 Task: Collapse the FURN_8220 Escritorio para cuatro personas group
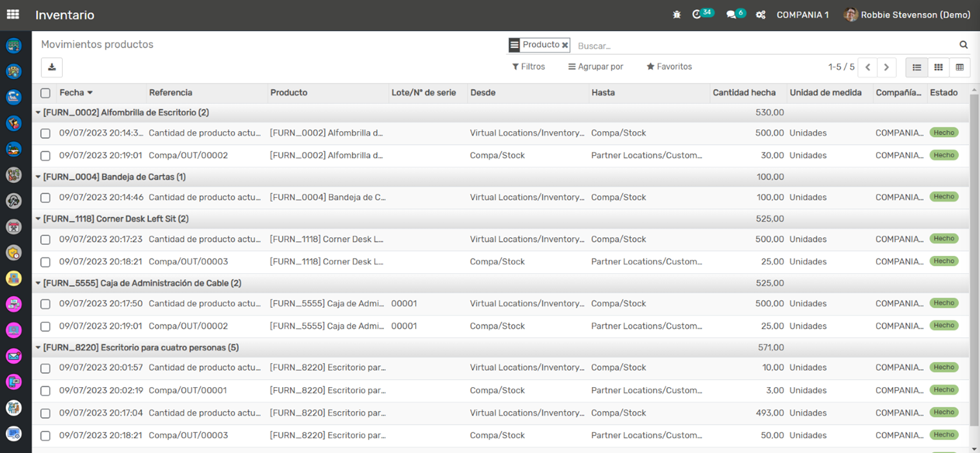pos(39,348)
